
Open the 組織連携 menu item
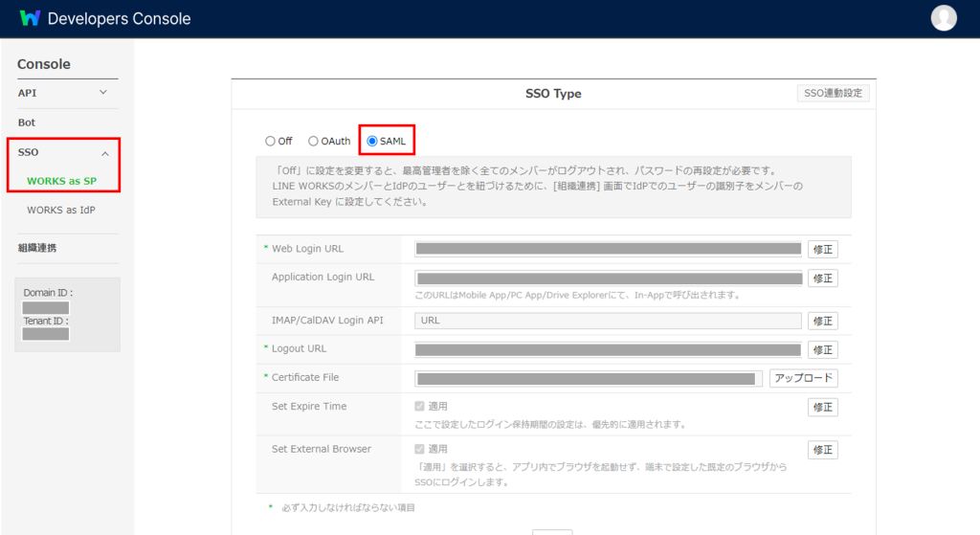(x=37, y=248)
